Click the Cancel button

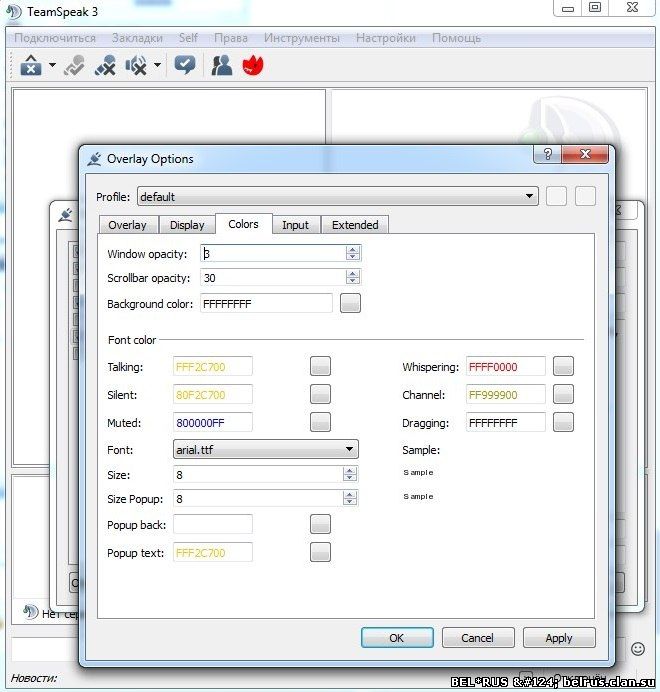478,638
